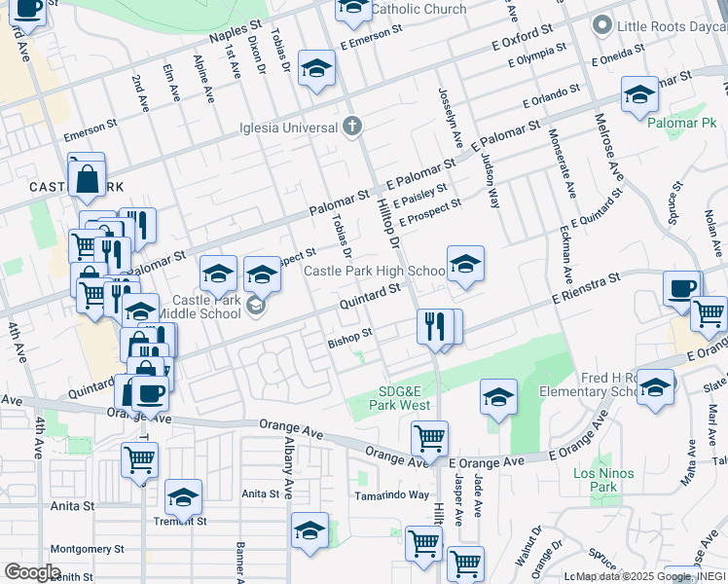Screen dimensions: 728x584
Task: Click the SDG&E Park West label
Action: coord(399,398)
